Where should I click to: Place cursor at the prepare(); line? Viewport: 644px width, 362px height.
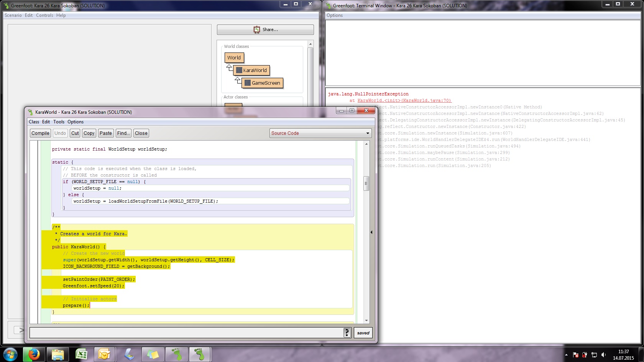click(x=76, y=306)
